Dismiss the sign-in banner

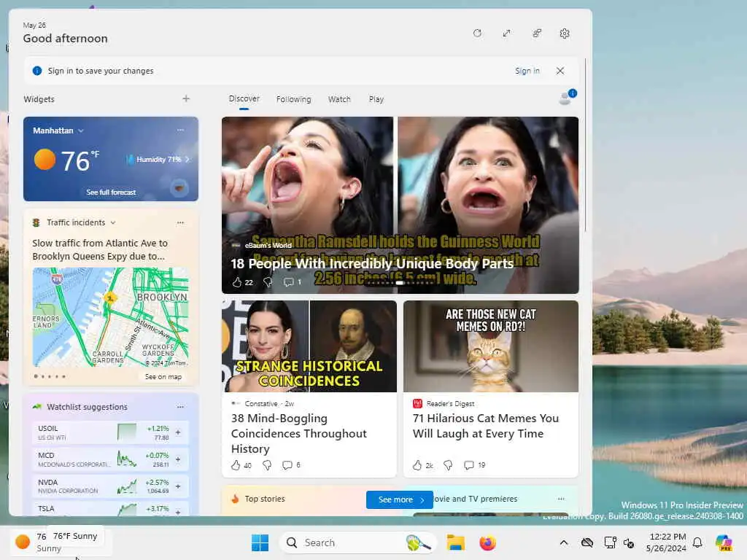tap(560, 71)
